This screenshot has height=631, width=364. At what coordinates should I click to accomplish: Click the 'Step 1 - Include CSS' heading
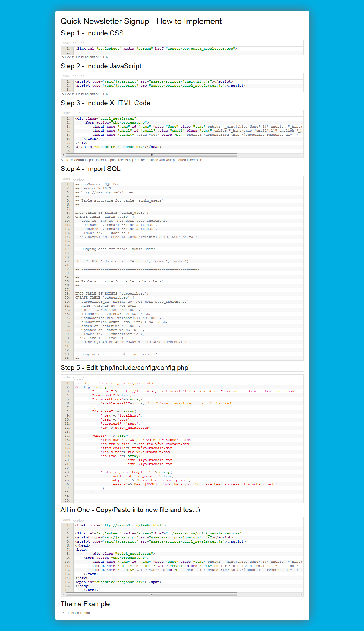[x=92, y=33]
